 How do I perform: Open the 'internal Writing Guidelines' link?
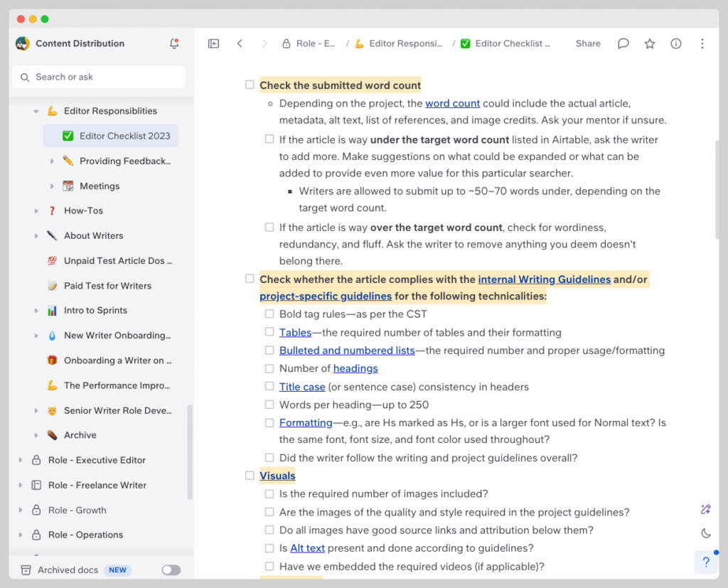(544, 279)
